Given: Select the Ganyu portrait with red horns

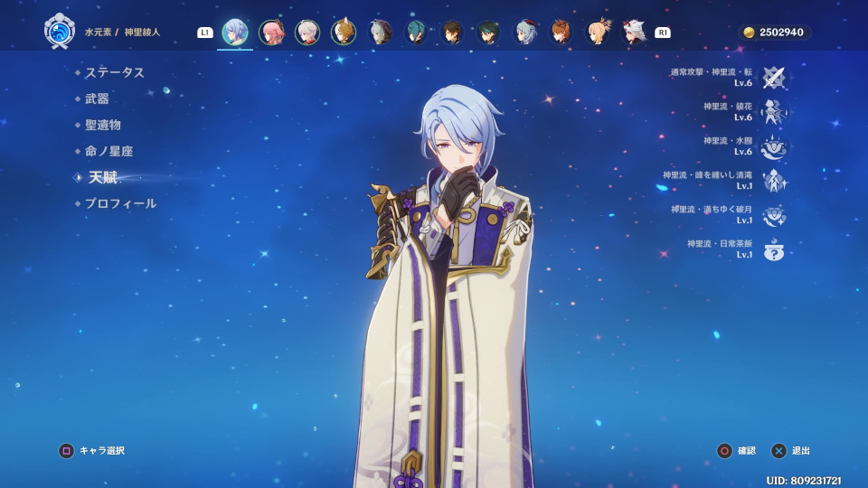Looking at the screenshot, I should click(x=524, y=33).
